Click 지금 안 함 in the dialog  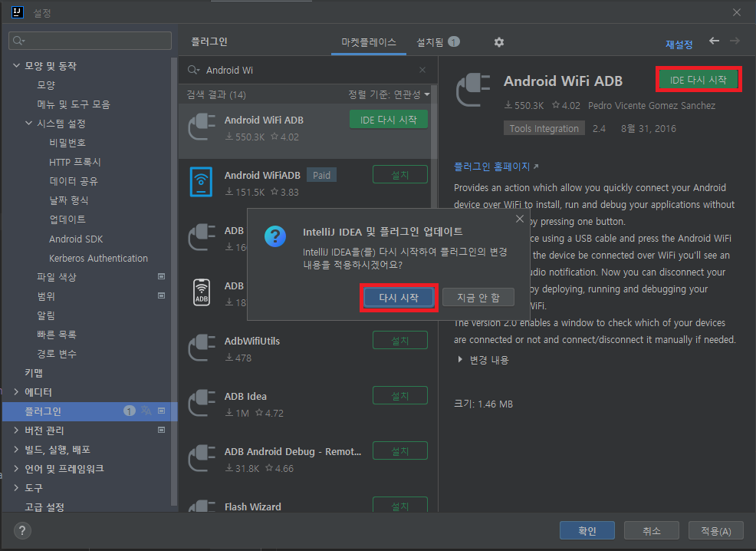pos(478,298)
